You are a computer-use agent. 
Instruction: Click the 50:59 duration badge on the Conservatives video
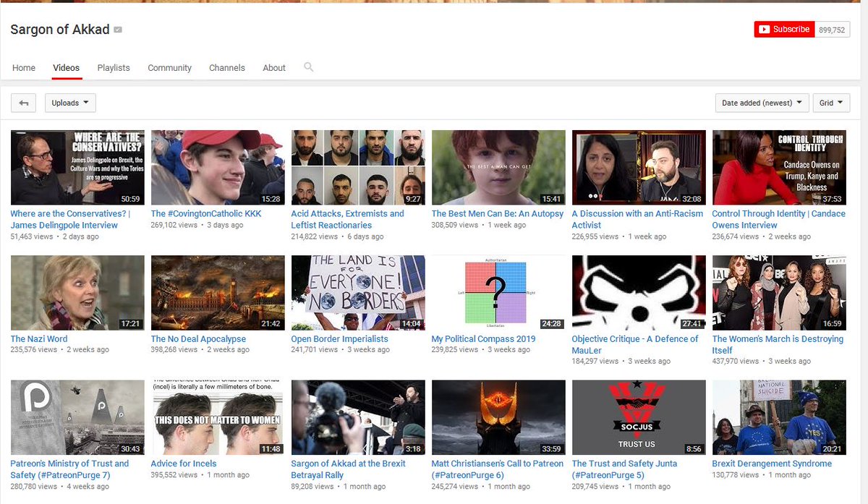coord(131,199)
